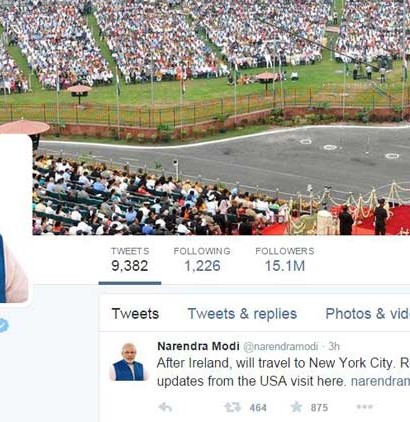Favorite the tweet with the star icon
The image size is (410, 422).
tap(296, 407)
